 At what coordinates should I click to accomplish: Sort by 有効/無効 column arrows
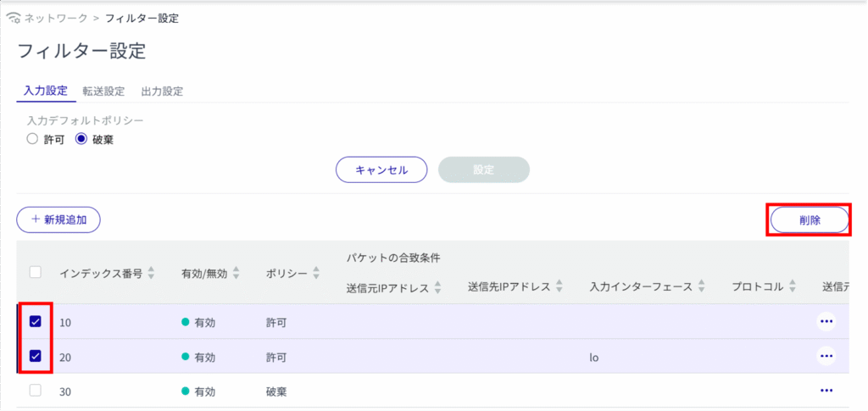236,273
